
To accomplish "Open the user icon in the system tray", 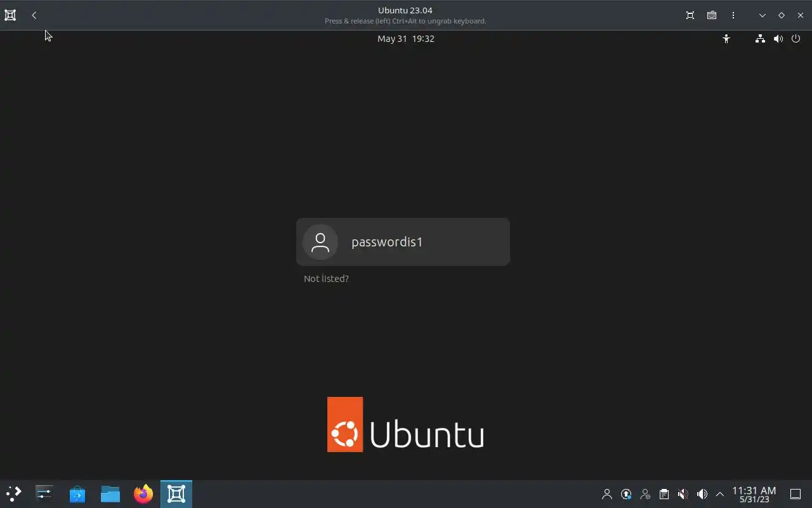I will pyautogui.click(x=607, y=494).
